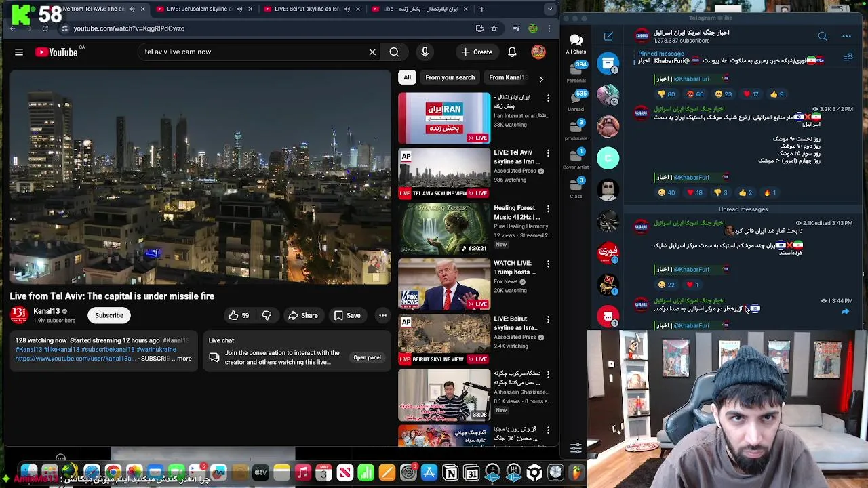Open the YouTube account avatar menu

pos(538,52)
